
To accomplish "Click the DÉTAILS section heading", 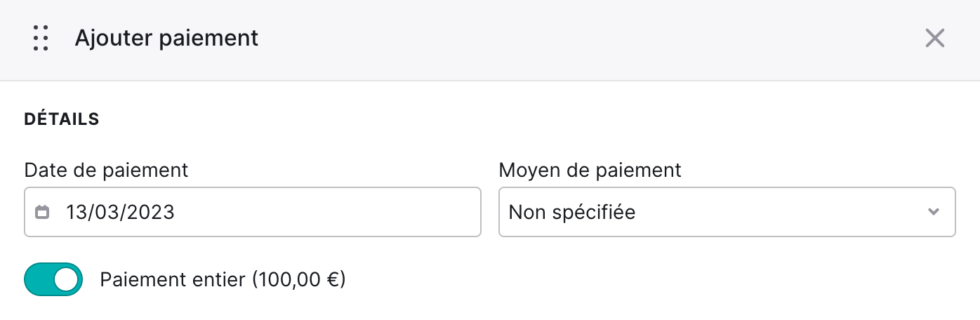I will click(x=62, y=120).
